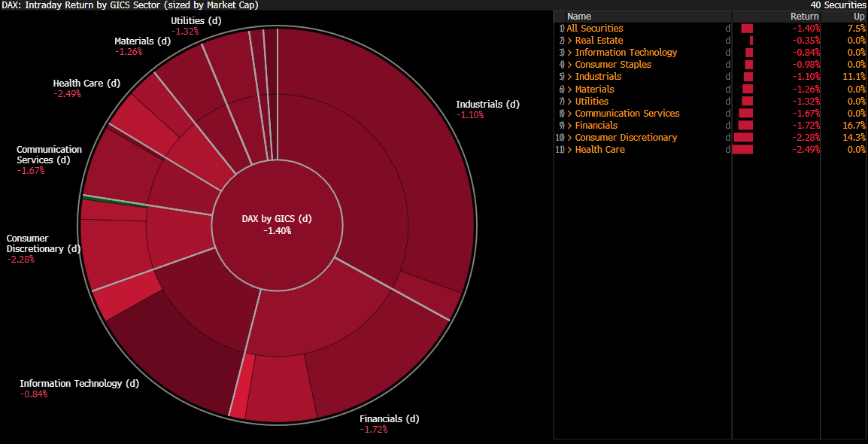868x444 pixels.
Task: Expand the Industrials row in the table
Action: 569,77
